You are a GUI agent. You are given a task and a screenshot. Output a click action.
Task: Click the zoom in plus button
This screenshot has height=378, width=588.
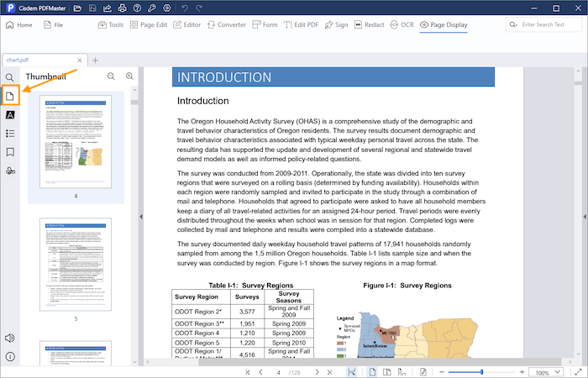[x=522, y=372]
